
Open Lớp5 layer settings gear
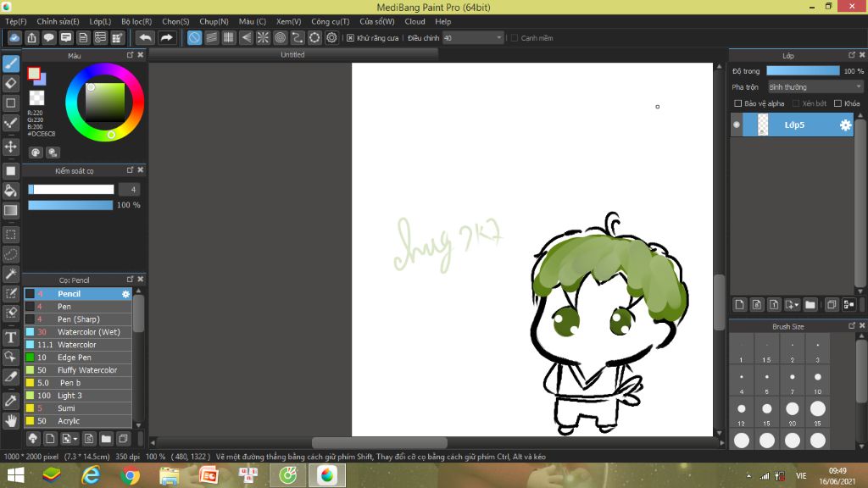(x=845, y=125)
